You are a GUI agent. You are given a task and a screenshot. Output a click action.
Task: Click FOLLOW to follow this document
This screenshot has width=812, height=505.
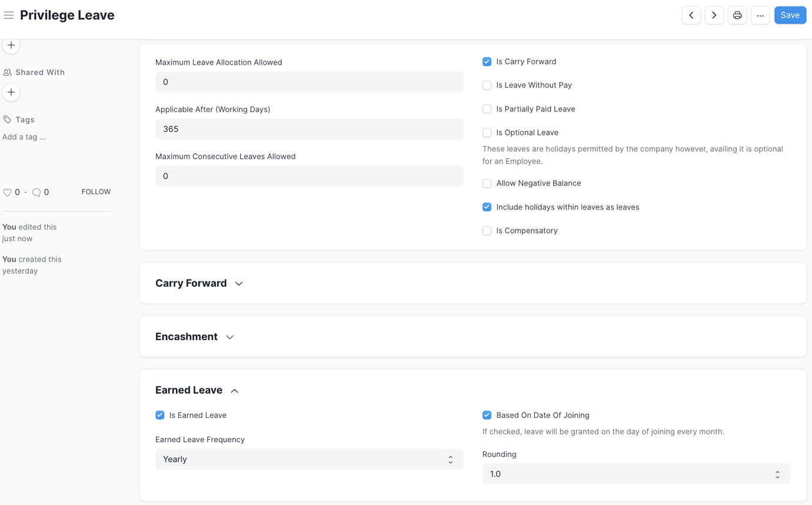pos(95,191)
